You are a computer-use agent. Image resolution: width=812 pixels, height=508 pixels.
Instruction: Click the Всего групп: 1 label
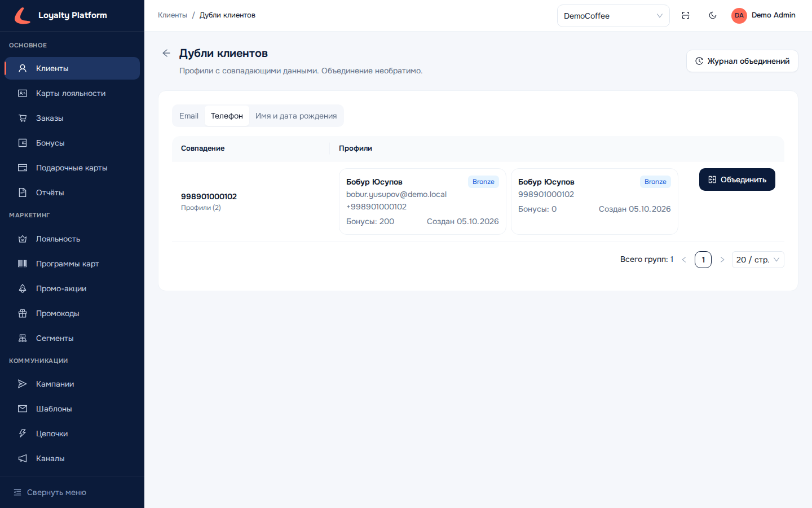coord(647,260)
